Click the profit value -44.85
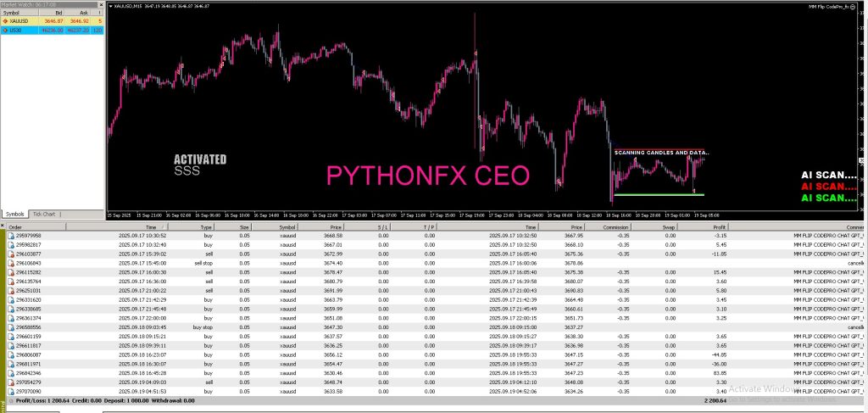This screenshot has height=413, width=868. click(718, 354)
